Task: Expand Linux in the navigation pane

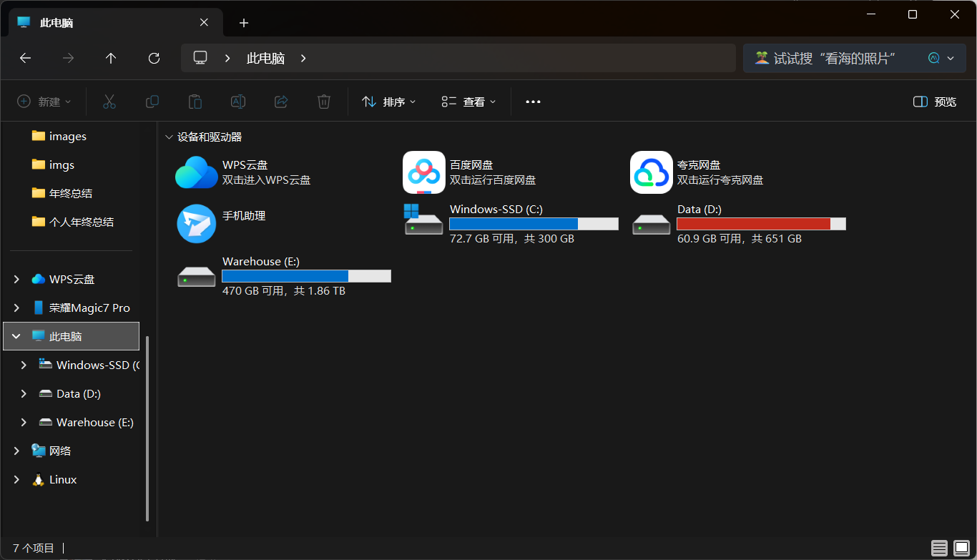Action: pos(16,479)
